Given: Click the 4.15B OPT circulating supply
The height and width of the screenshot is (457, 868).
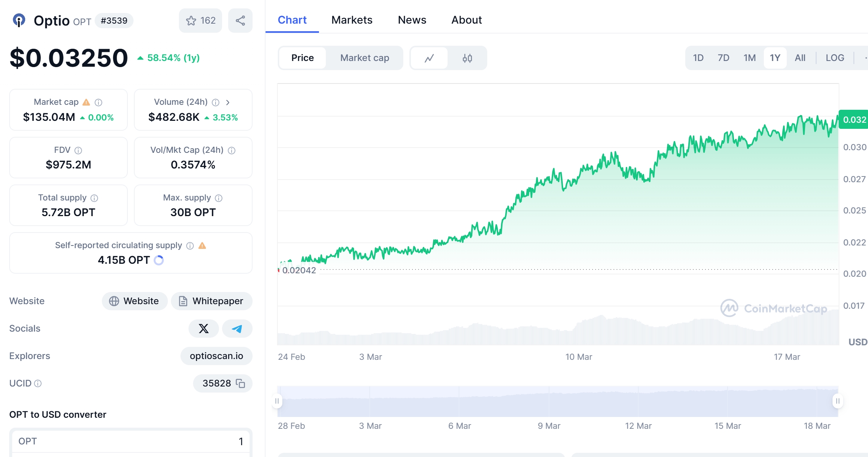Looking at the screenshot, I should [124, 260].
